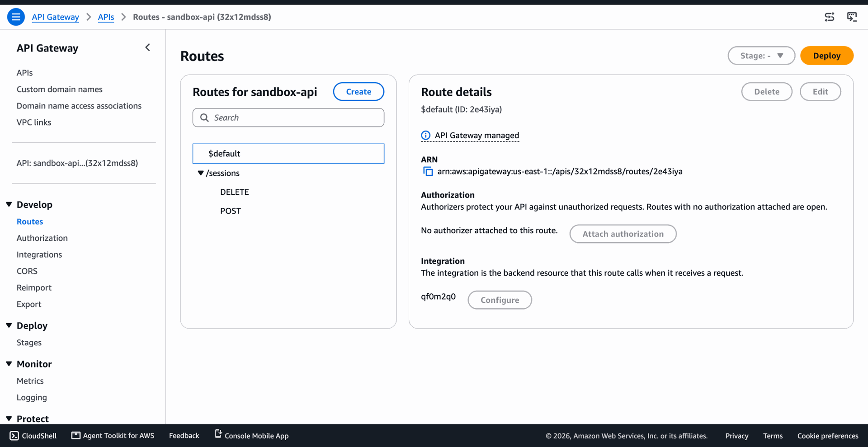Open Cookie preferences
This screenshot has height=447, width=868.
[828, 436]
